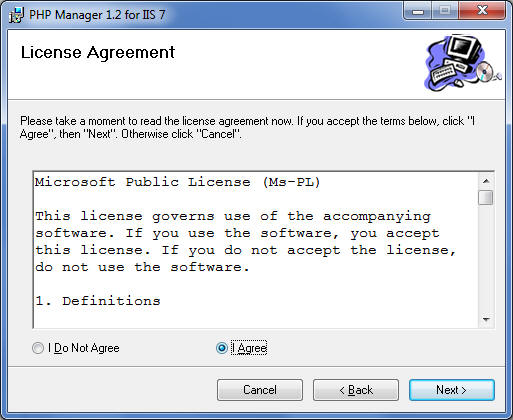Click the '1. Definitions' line in license
513x420 pixels.
tap(98, 301)
